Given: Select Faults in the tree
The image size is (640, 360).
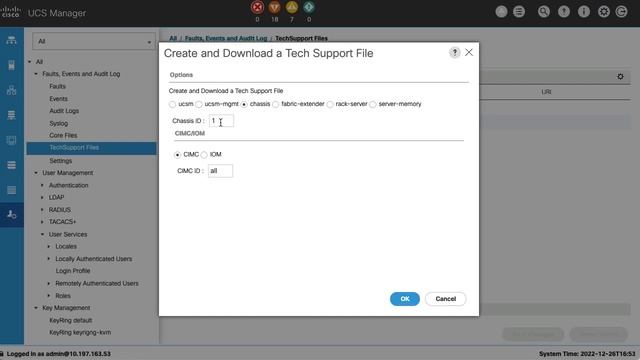Looking at the screenshot, I should (x=57, y=87).
